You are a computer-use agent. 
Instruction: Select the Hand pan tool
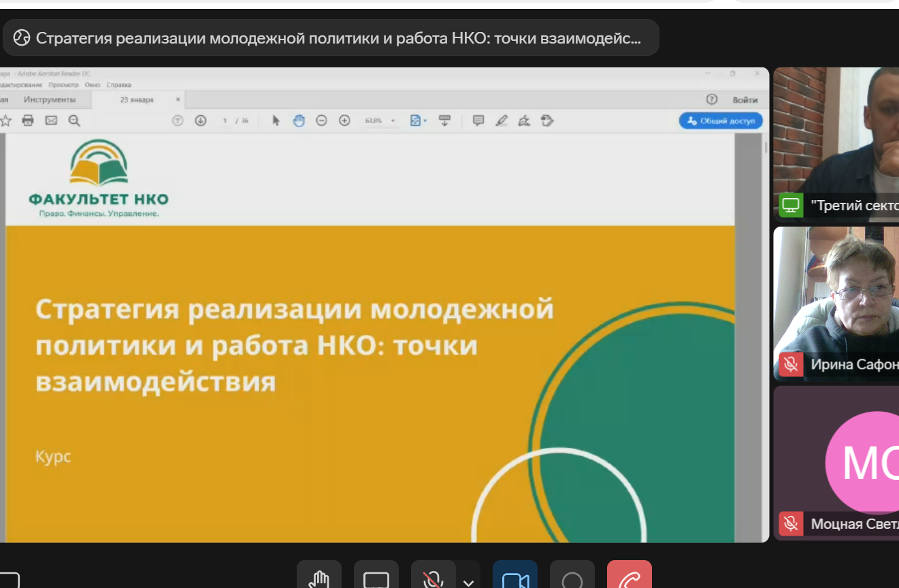[299, 120]
